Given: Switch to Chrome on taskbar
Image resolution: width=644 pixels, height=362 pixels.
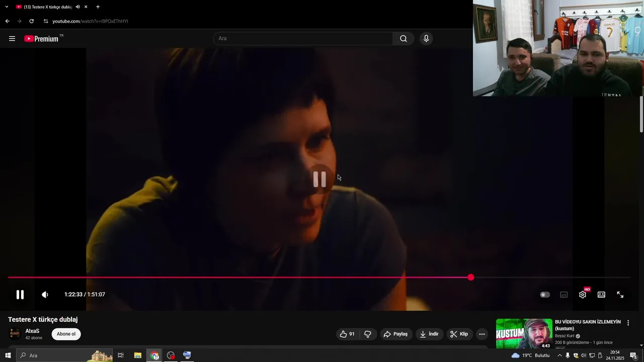Looking at the screenshot, I should click(154, 355).
